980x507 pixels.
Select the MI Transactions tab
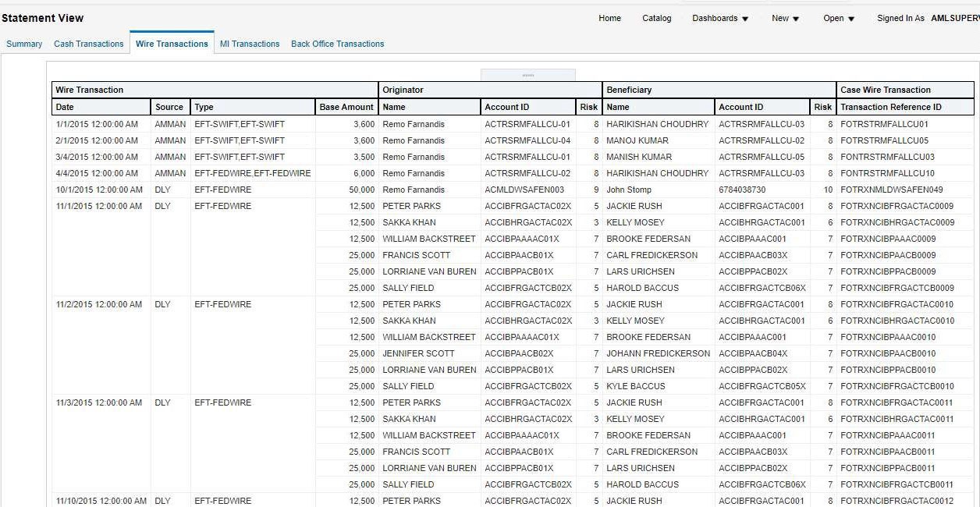[x=250, y=44]
